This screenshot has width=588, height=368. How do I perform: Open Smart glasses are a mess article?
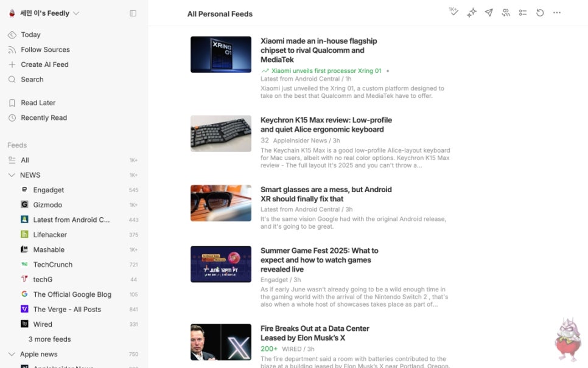[326, 194]
